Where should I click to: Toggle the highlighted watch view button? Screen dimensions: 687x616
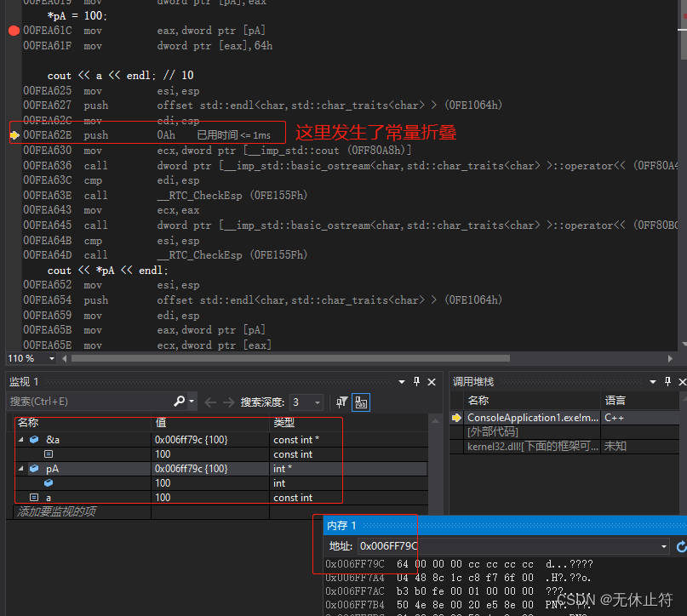click(361, 402)
